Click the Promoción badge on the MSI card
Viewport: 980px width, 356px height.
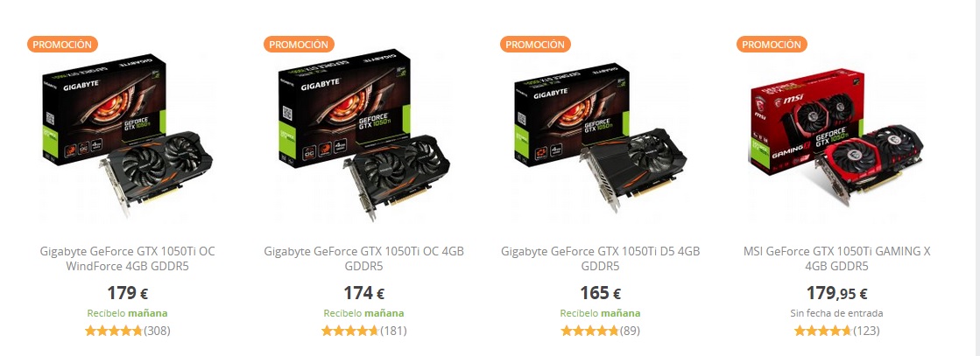pos(772,45)
